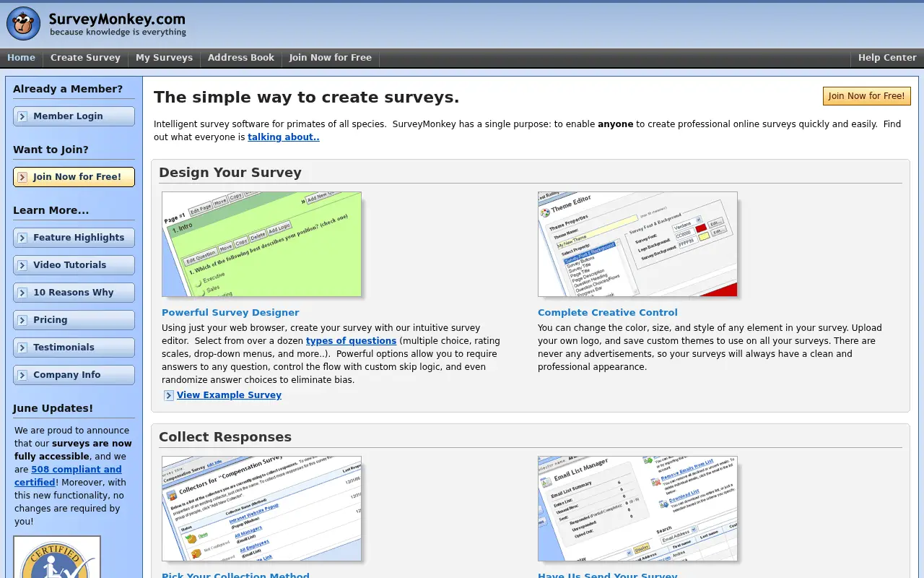Click the arrow icon on Company Info

click(x=23, y=375)
